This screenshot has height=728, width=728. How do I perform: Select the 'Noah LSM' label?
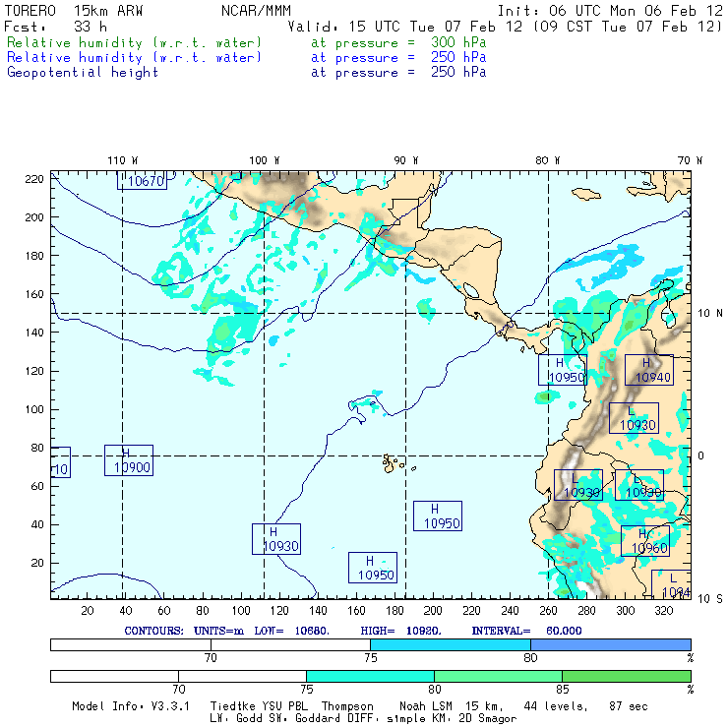coord(425,706)
